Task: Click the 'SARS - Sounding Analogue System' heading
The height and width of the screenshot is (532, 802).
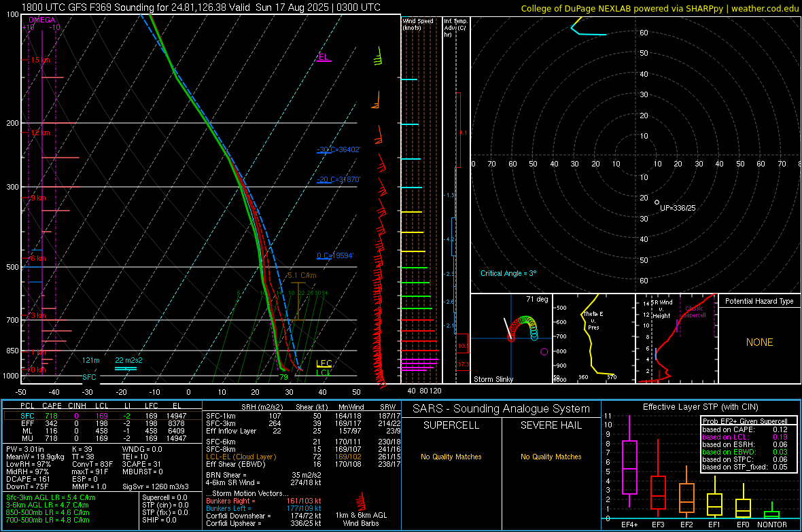Action: [x=502, y=409]
